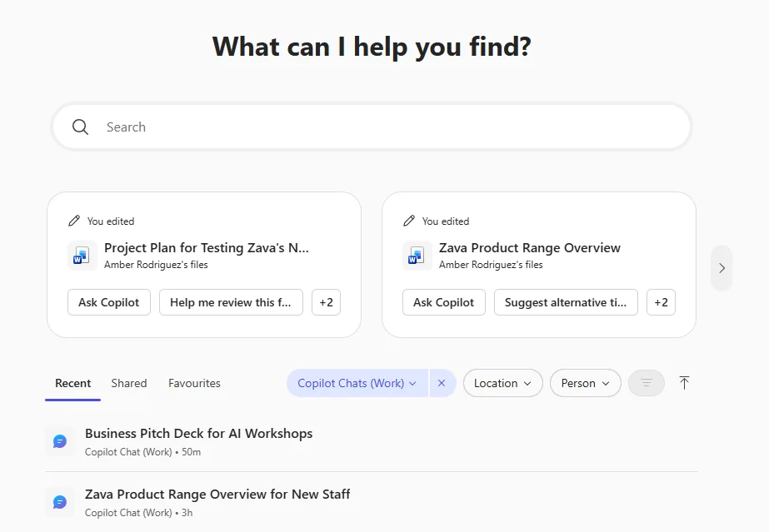
Task: Click Suggest alternative ti... button
Action: (x=566, y=302)
